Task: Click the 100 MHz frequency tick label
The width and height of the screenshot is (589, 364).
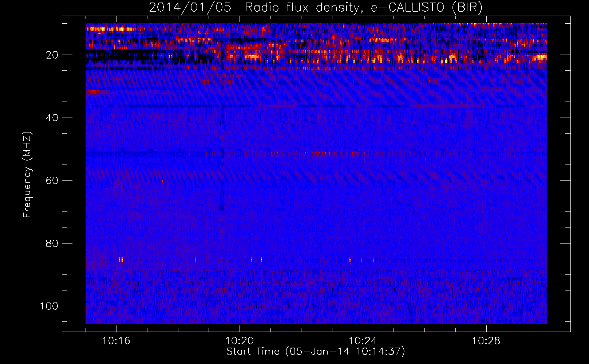Action: pos(49,306)
